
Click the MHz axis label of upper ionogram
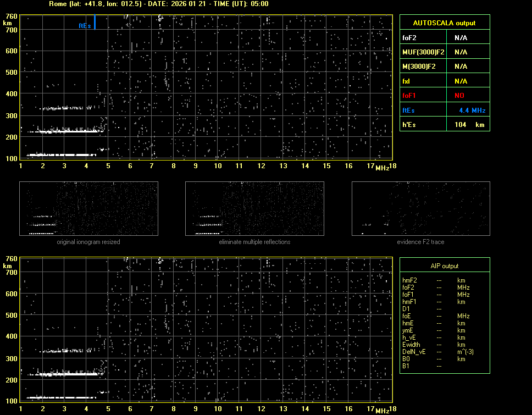[382, 168]
